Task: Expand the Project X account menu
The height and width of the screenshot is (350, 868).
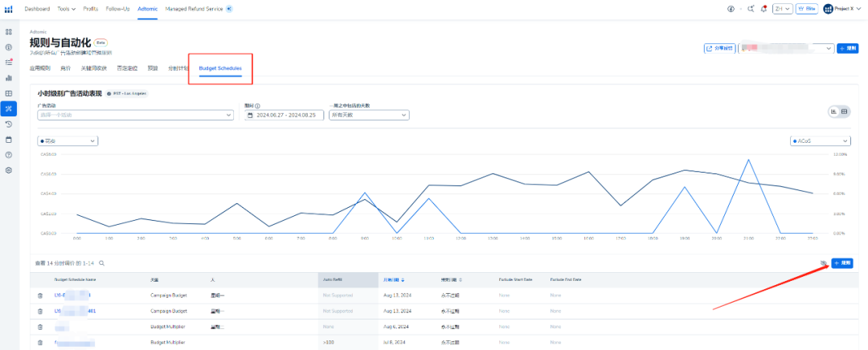Action: 842,9
